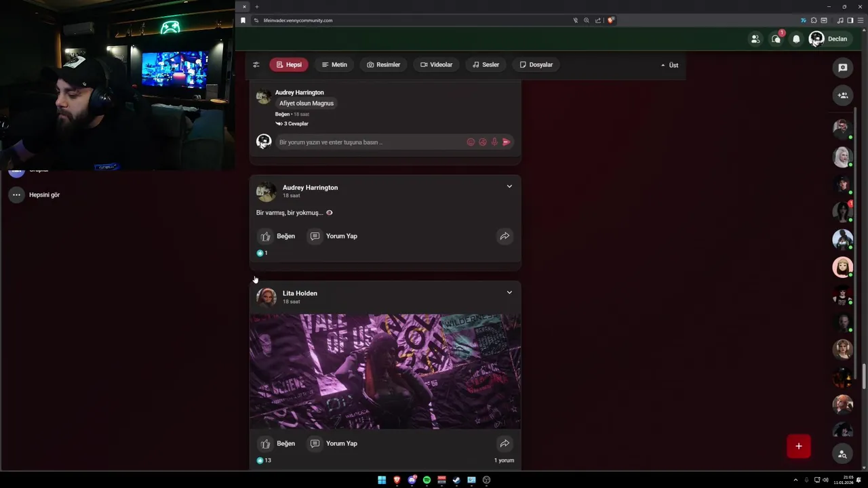Open the blonde-haired contact avatar
The height and width of the screenshot is (488, 868).
point(842,157)
